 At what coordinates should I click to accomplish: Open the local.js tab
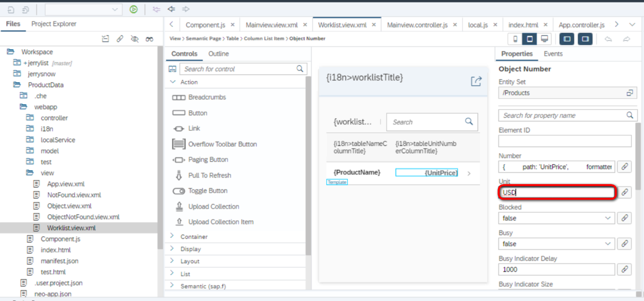click(478, 24)
